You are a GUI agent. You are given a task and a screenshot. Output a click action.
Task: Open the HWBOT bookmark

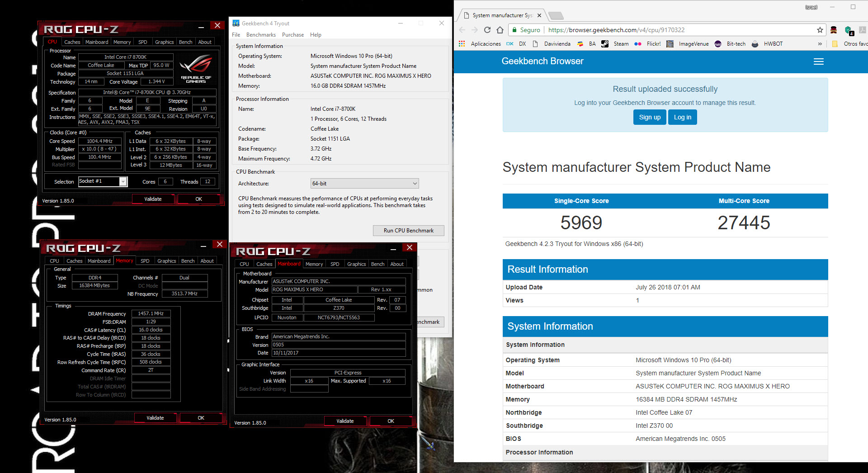(x=767, y=44)
